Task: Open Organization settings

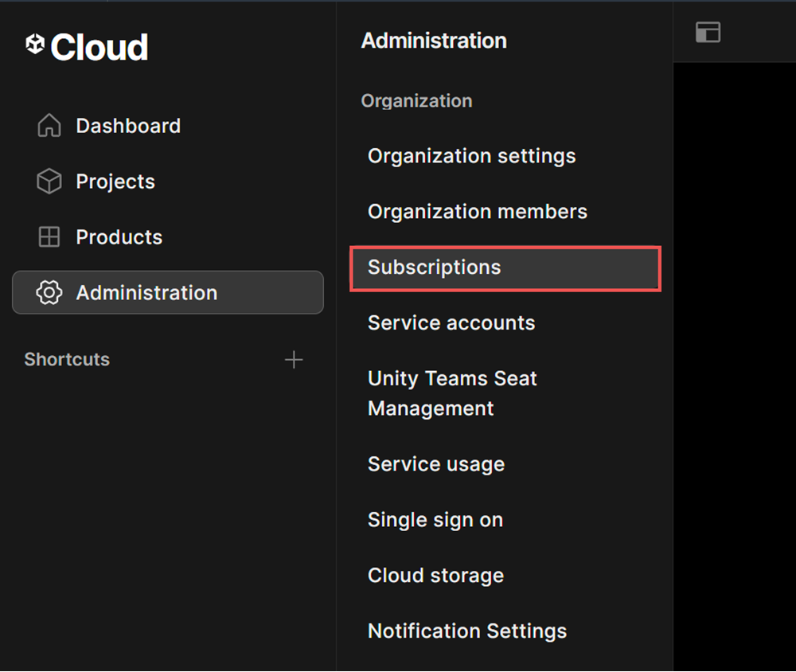Action: coord(471,156)
